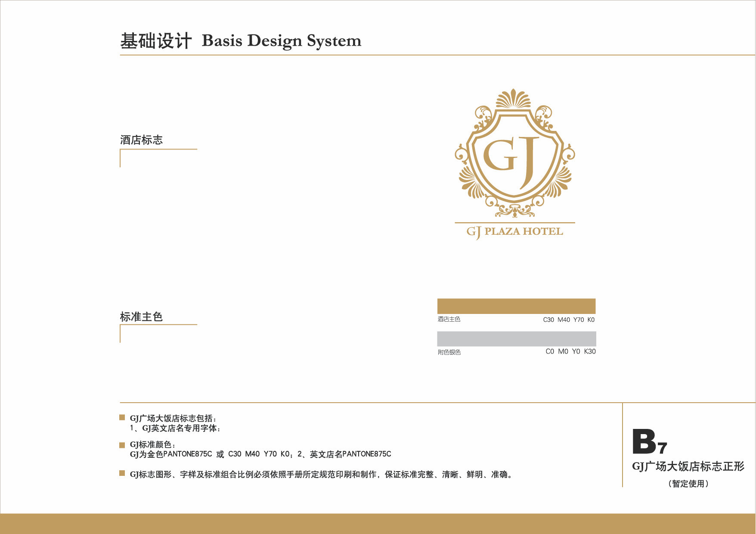Click the line 'GJ广场大饭店标志包括:'

click(x=174, y=418)
